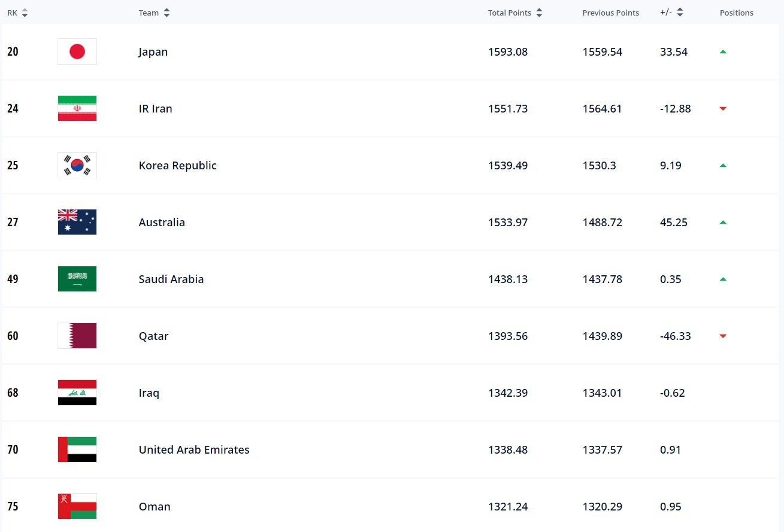Open Japan's team page
784x532 pixels.
[153, 51]
